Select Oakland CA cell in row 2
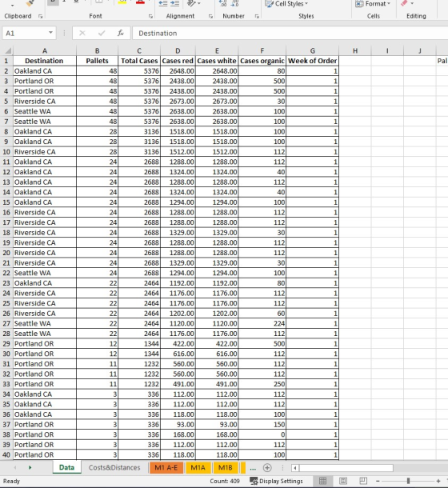The image size is (448, 488). (45, 71)
